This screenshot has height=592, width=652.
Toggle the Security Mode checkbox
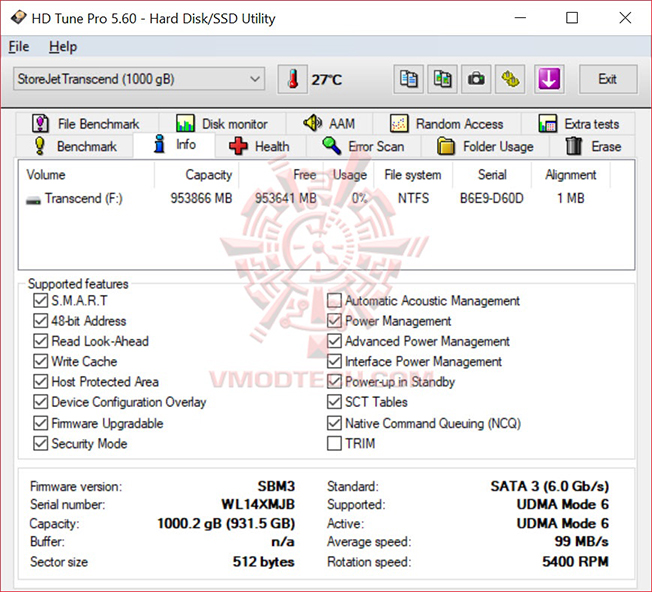[x=40, y=444]
